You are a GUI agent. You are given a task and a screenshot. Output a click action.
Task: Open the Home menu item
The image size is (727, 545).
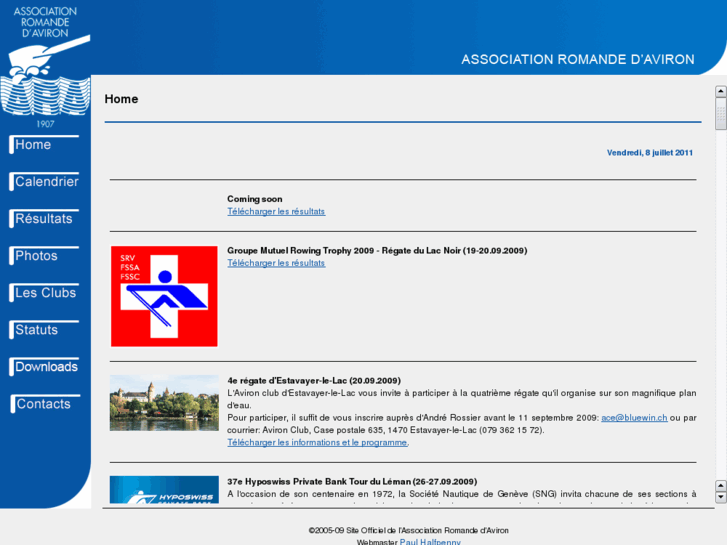pos(44,145)
